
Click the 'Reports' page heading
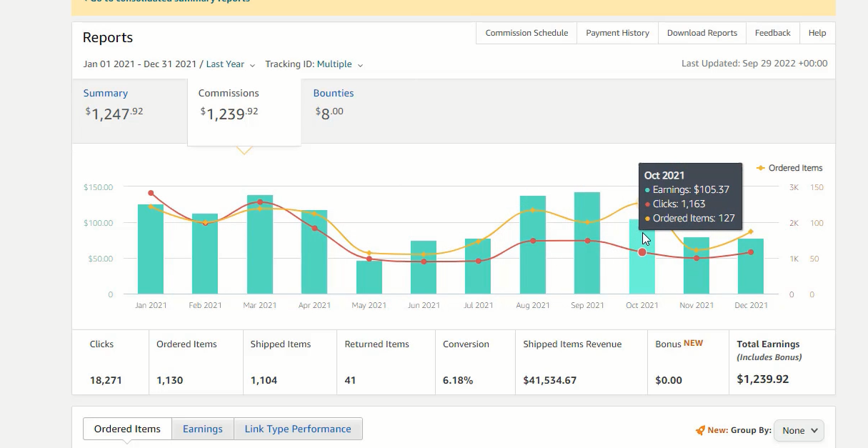click(x=108, y=38)
